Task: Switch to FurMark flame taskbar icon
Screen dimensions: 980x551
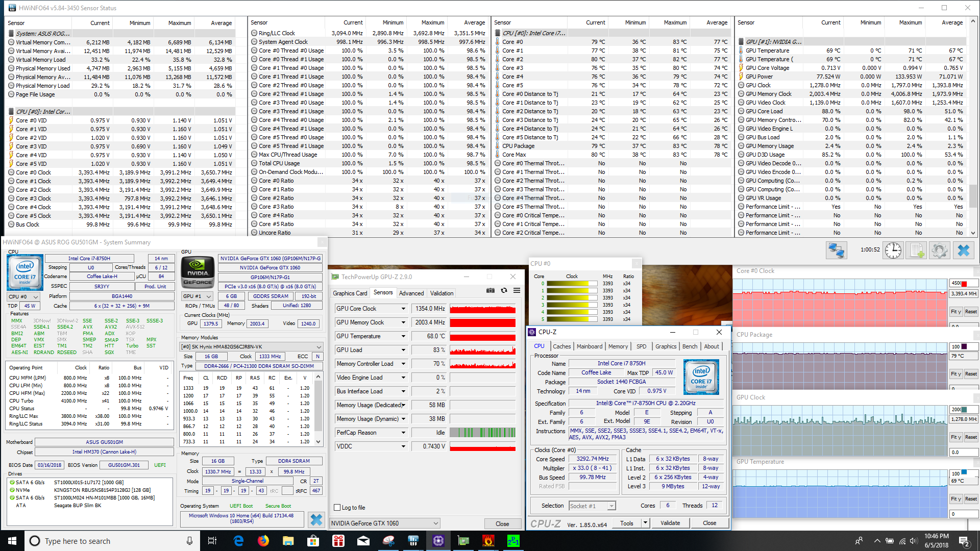Action: tap(488, 541)
